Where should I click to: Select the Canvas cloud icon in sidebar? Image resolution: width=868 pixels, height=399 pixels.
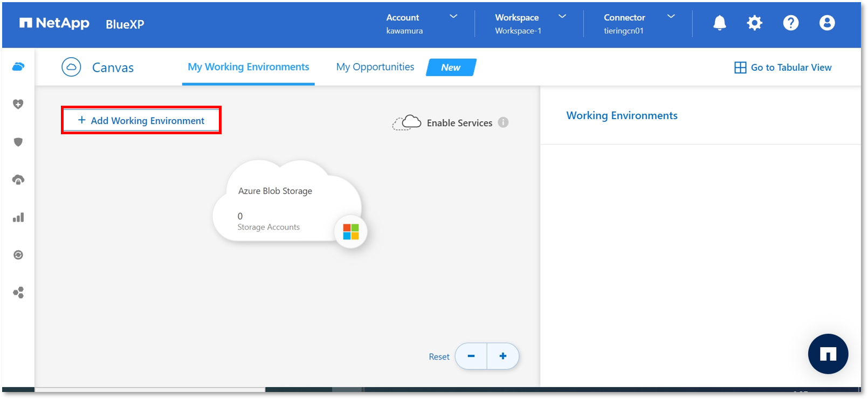(18, 66)
